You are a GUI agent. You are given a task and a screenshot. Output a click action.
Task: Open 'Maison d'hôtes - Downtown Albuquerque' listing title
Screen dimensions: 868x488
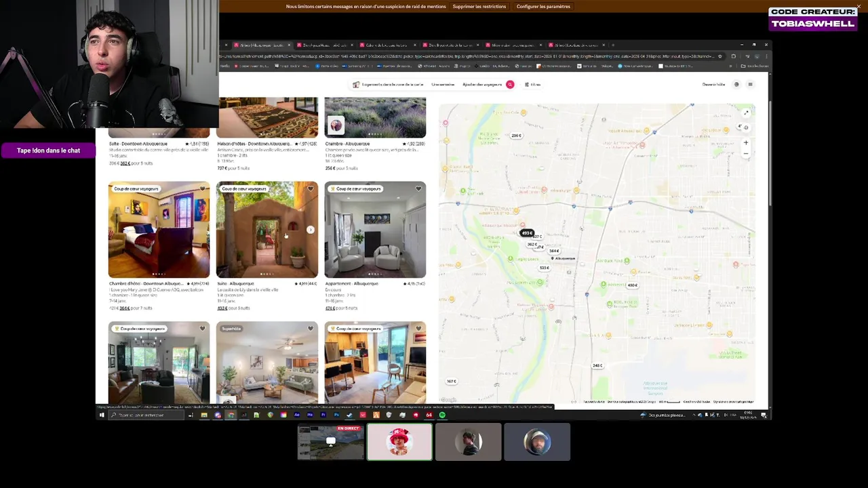click(x=254, y=144)
